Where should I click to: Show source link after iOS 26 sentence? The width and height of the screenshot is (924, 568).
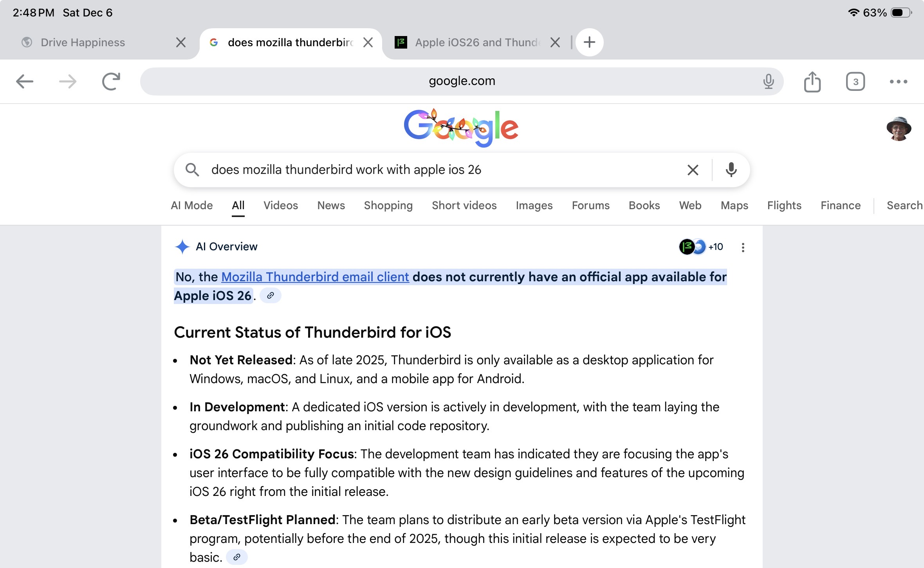pyautogui.click(x=270, y=296)
